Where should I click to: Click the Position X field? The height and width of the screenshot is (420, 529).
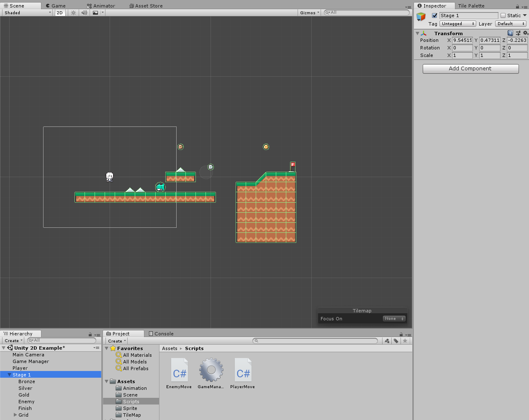[x=462, y=40]
